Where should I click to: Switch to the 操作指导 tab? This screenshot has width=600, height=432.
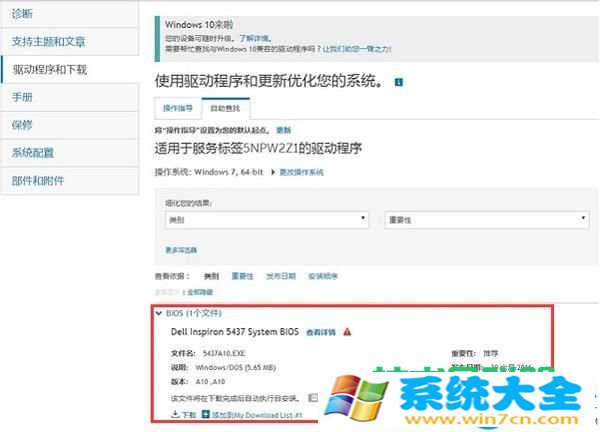(178, 108)
